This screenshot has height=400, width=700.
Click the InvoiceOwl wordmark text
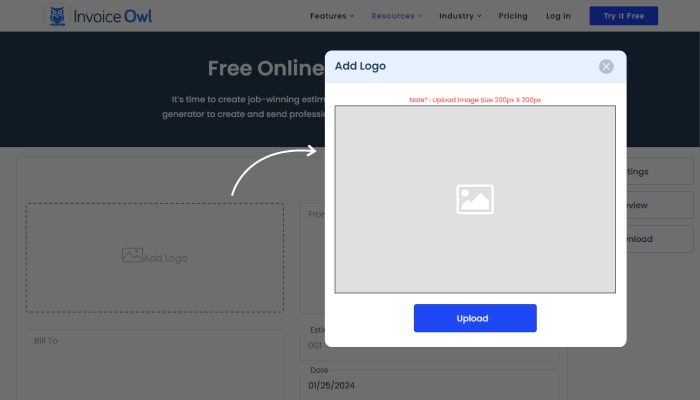113,16
